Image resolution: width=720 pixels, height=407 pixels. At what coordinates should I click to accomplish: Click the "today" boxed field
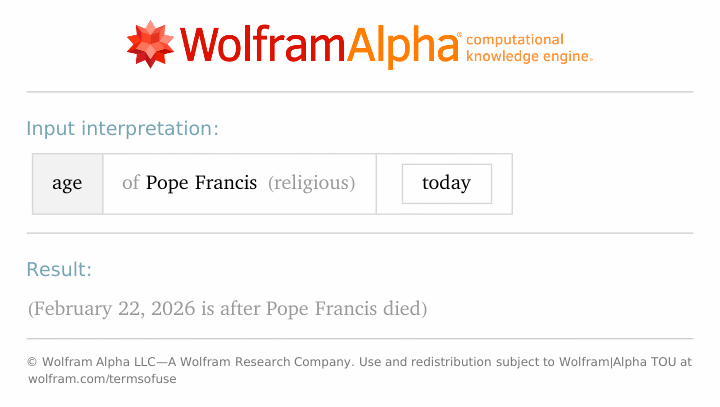(x=446, y=183)
